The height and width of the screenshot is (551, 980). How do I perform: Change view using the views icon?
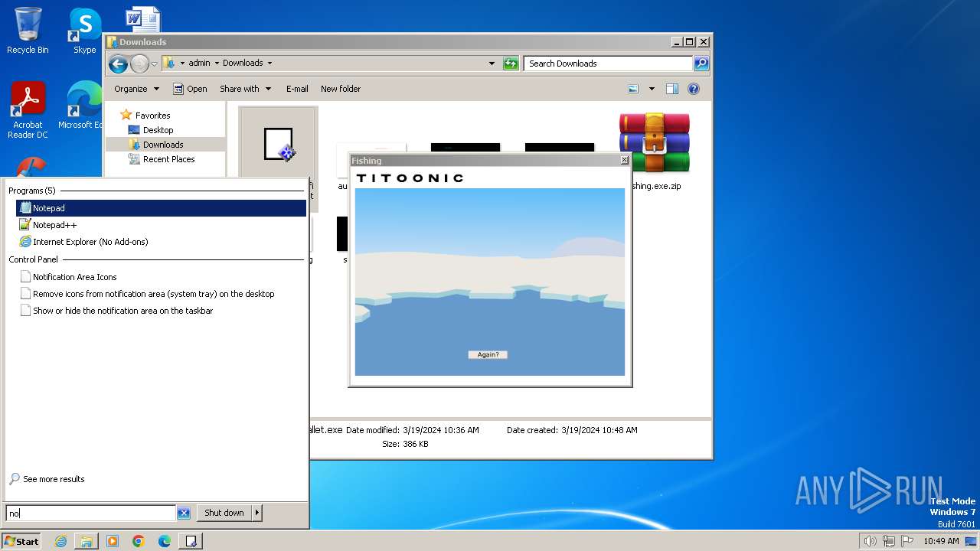pos(633,89)
